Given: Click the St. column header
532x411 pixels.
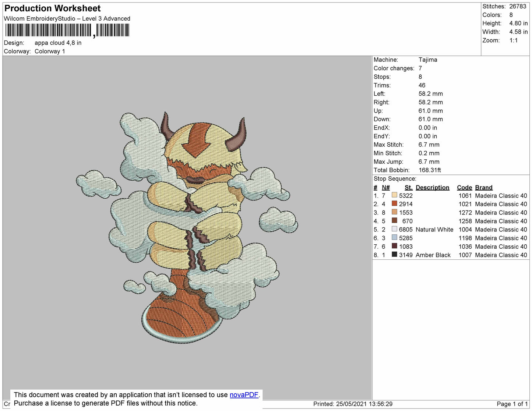Looking at the screenshot, I should pos(408,187).
